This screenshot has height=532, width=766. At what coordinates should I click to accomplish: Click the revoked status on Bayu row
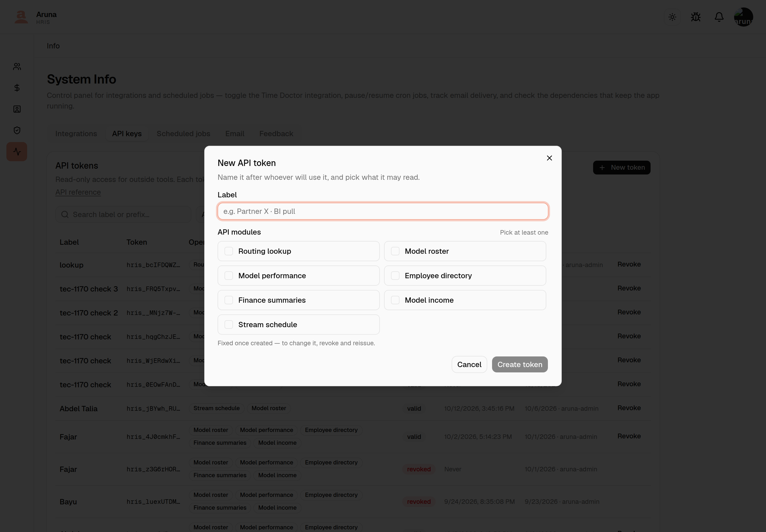click(419, 502)
